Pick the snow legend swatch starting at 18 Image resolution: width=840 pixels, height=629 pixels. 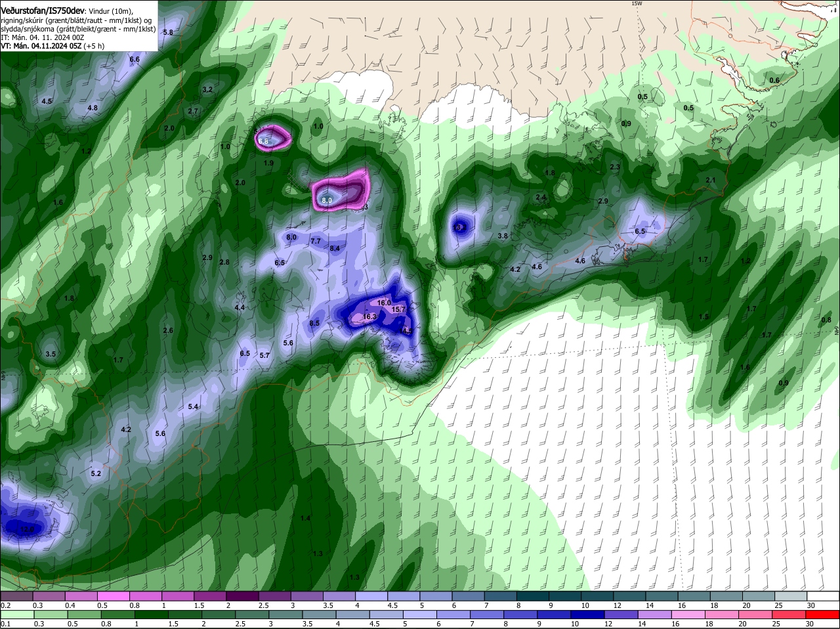[x=727, y=596]
